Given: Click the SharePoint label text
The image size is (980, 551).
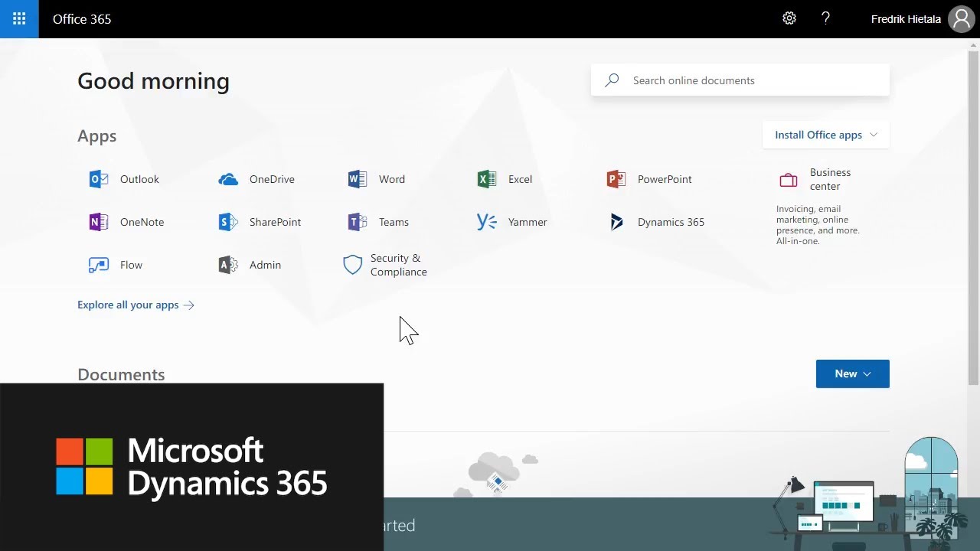Looking at the screenshot, I should click(275, 222).
